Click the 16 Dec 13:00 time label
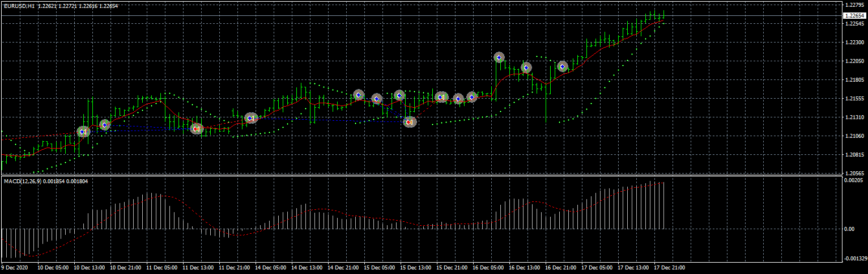 coord(525,267)
